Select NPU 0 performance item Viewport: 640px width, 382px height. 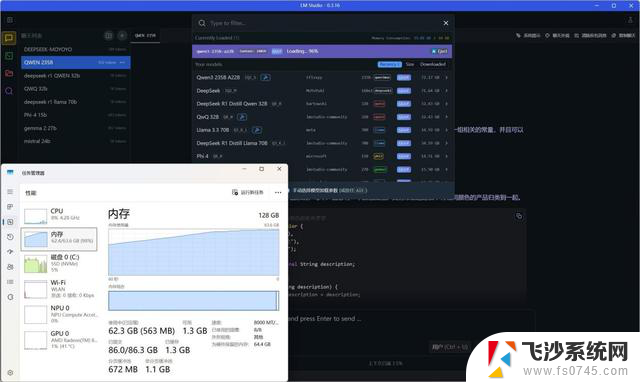coord(59,314)
